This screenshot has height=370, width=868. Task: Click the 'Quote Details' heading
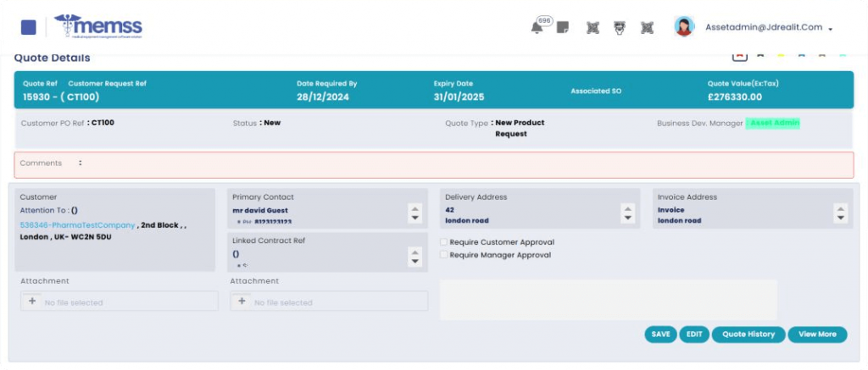(x=52, y=58)
